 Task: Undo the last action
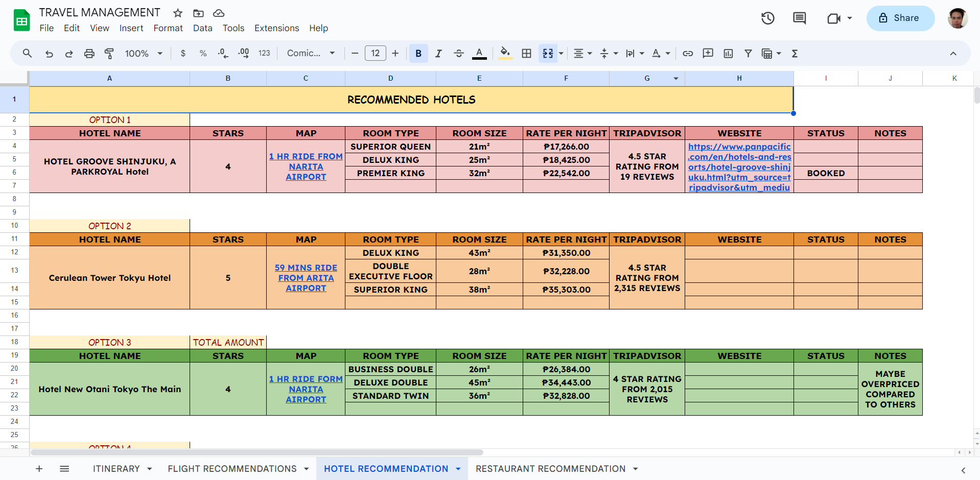[x=49, y=53]
